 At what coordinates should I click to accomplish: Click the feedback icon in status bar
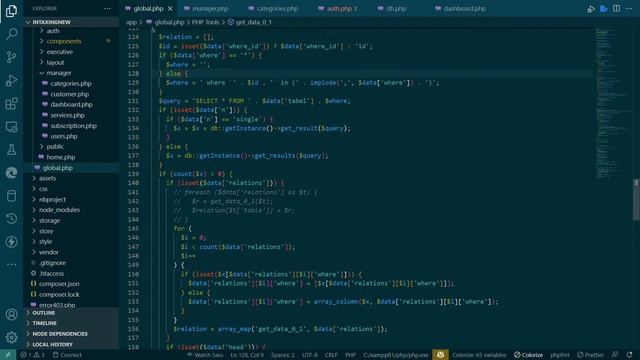(615, 355)
